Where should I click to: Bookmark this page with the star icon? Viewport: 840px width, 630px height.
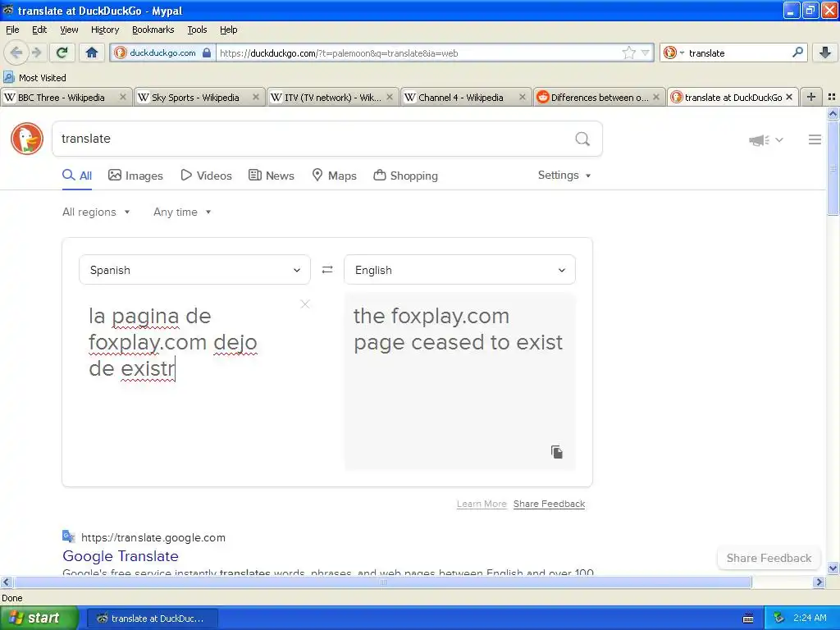pyautogui.click(x=628, y=52)
